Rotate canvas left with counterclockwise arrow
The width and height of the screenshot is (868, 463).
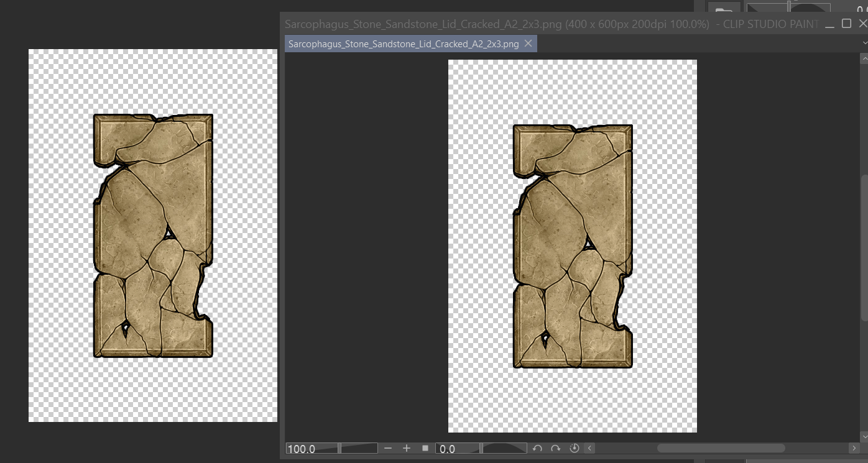(537, 448)
